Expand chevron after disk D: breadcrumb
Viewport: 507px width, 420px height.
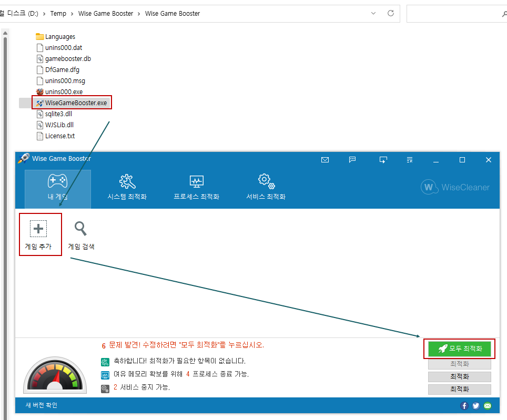44,14
